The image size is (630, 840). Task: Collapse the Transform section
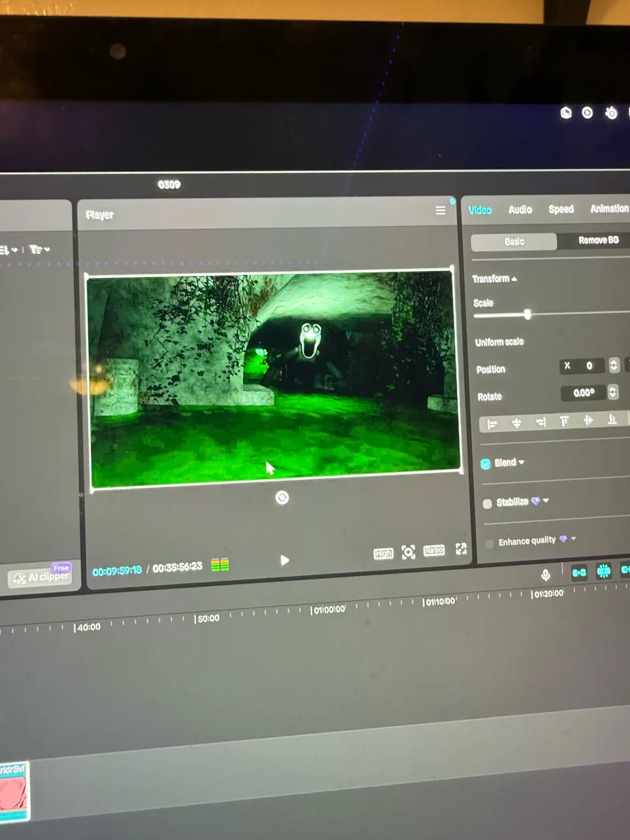(x=514, y=279)
